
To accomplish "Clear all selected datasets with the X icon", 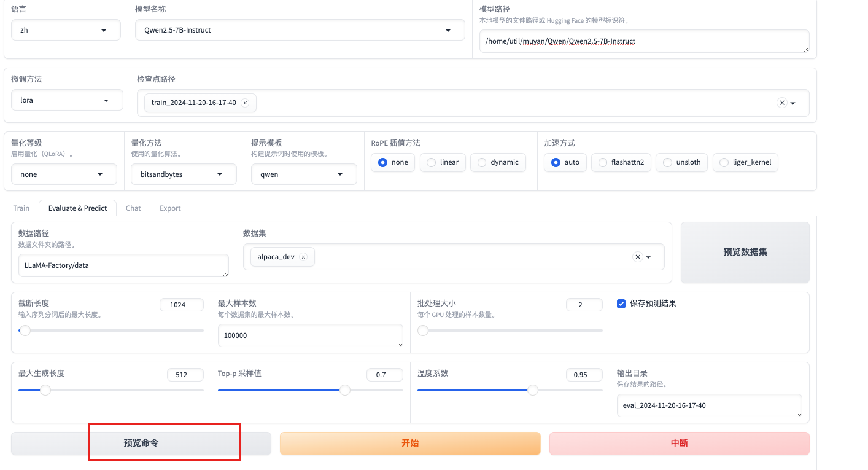I will tap(637, 257).
